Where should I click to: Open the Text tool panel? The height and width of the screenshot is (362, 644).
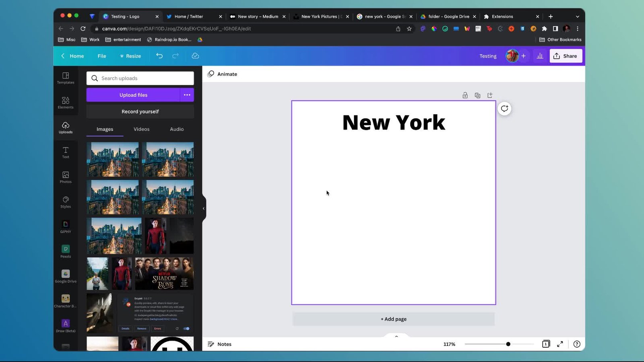(x=66, y=152)
